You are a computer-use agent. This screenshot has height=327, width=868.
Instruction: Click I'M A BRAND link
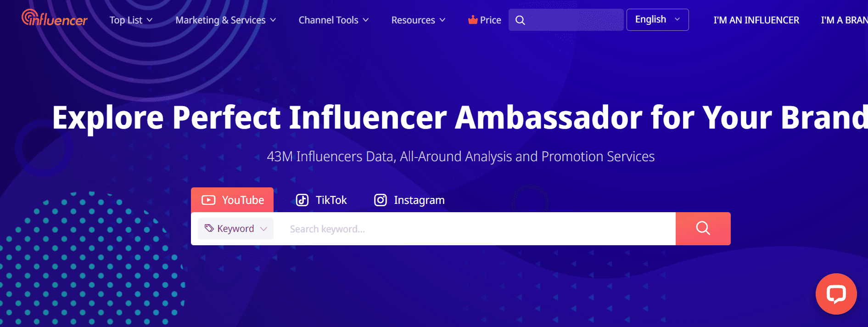click(x=844, y=20)
